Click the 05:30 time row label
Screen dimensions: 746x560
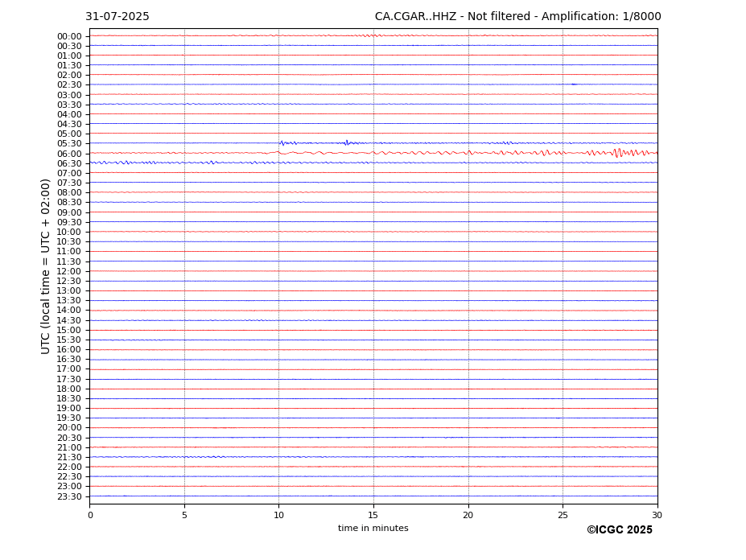tap(69, 143)
